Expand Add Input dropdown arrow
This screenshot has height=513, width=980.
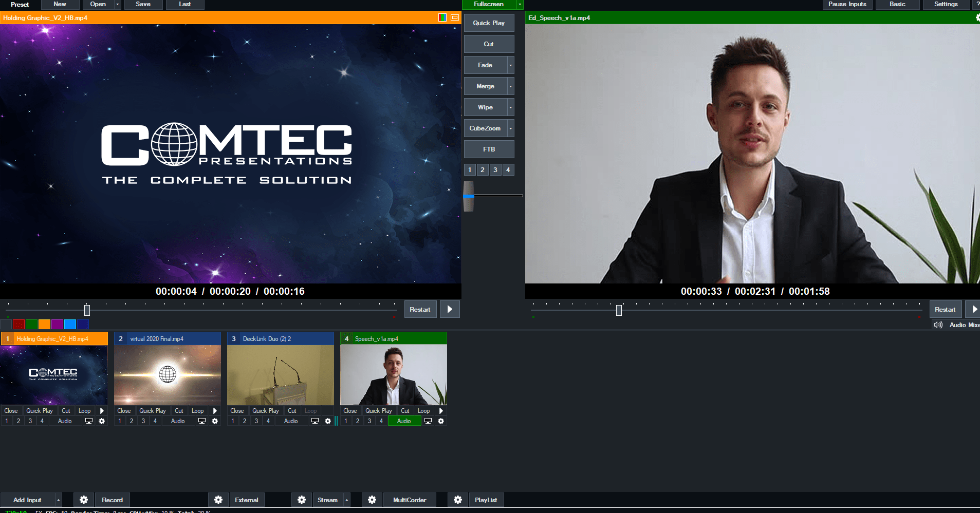[58, 500]
